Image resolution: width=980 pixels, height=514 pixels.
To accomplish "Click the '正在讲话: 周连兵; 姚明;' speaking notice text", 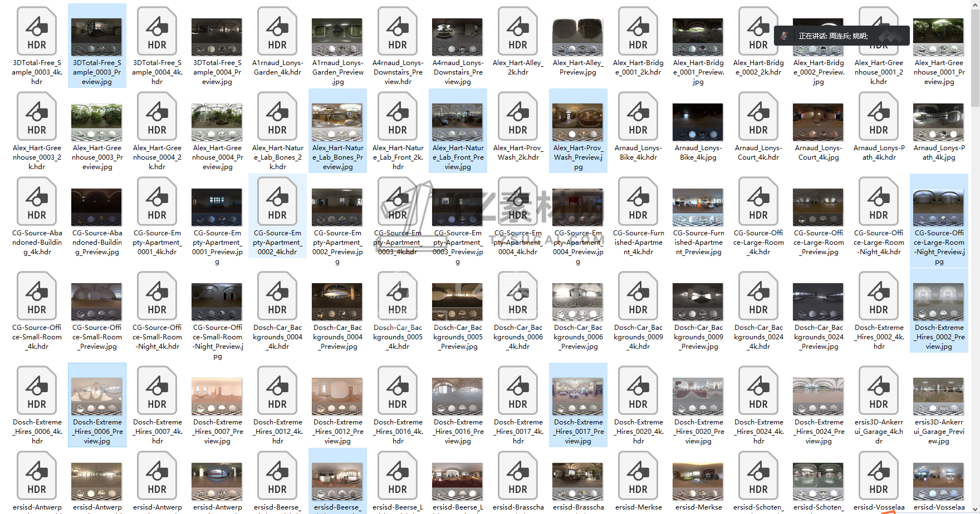I will point(833,36).
